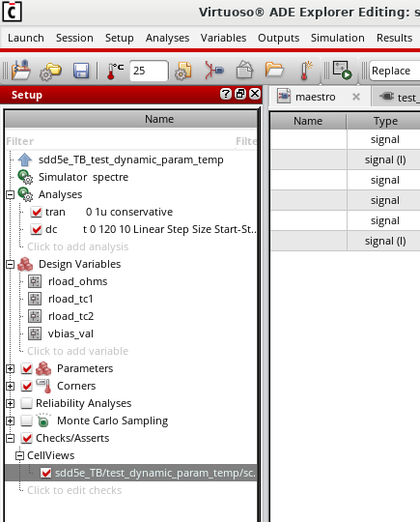Expand the Parameters tree node

[11, 368]
